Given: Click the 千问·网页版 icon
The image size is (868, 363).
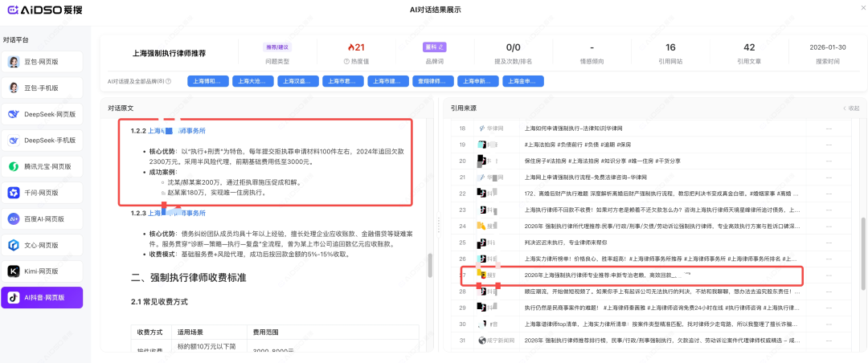Looking at the screenshot, I should pyautogui.click(x=14, y=193).
